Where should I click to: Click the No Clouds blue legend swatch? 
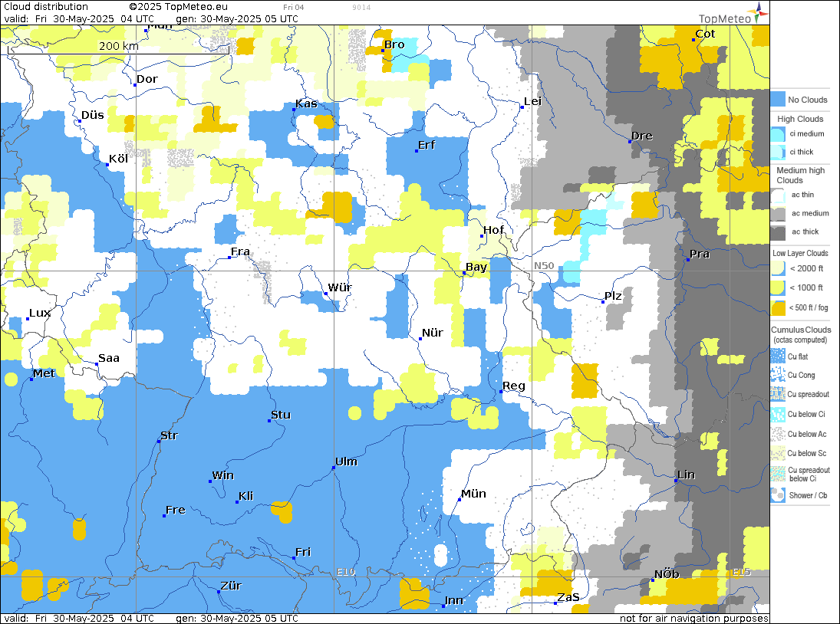click(x=778, y=100)
